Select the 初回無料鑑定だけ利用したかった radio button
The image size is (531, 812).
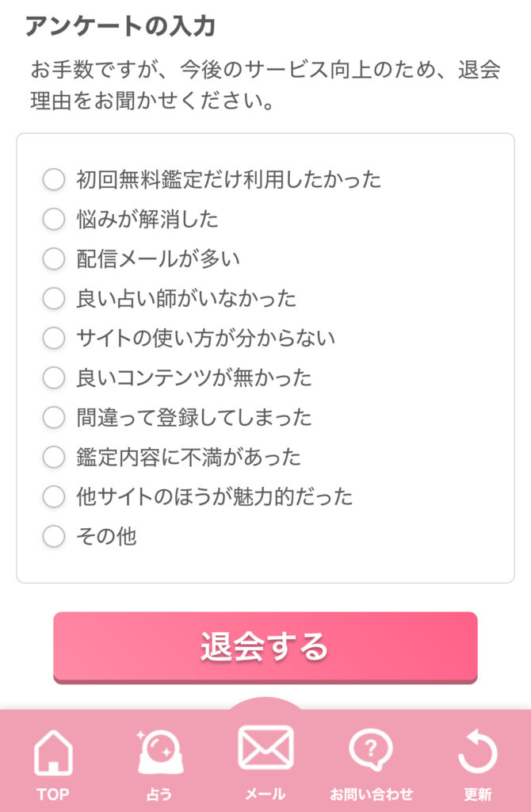[x=54, y=179]
